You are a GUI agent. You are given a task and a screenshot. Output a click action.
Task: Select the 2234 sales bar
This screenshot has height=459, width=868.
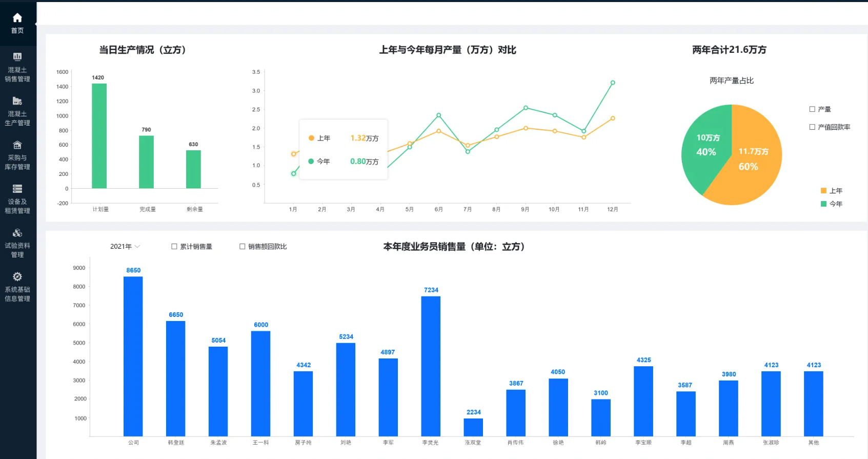point(474,427)
